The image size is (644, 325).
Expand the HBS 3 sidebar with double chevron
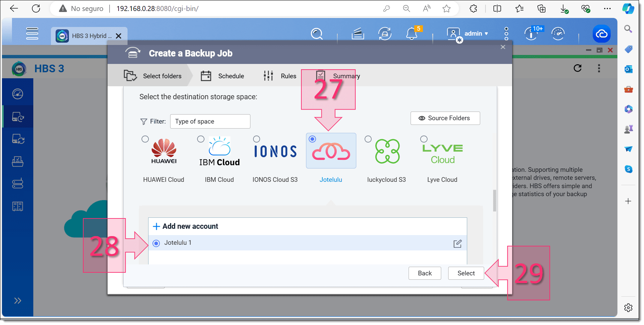click(18, 301)
